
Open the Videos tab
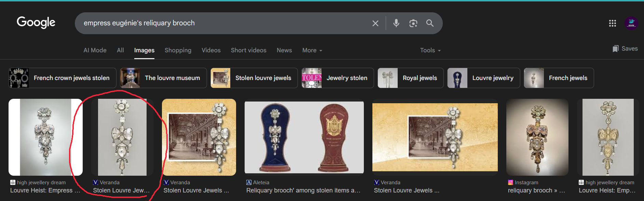tap(211, 50)
